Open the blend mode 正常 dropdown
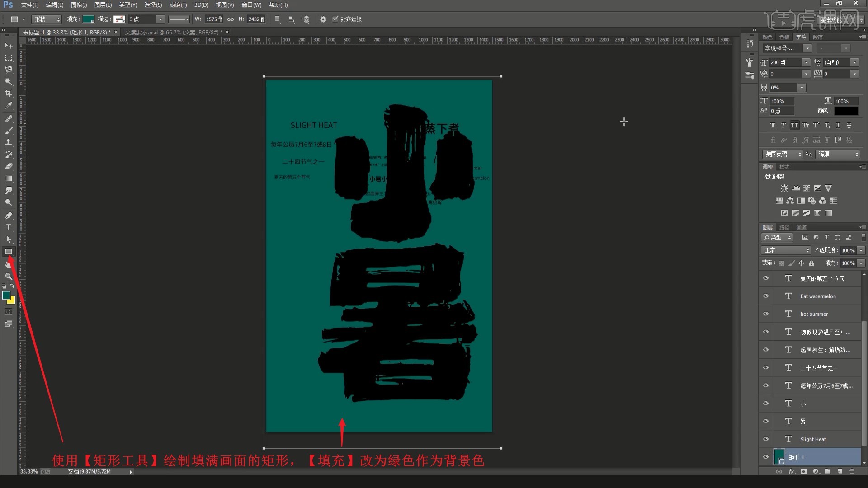Image resolution: width=868 pixels, height=488 pixels. click(786, 250)
